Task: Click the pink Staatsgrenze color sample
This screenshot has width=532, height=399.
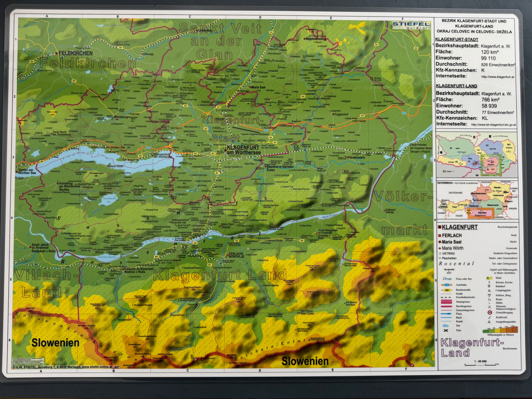Action: 446,302
